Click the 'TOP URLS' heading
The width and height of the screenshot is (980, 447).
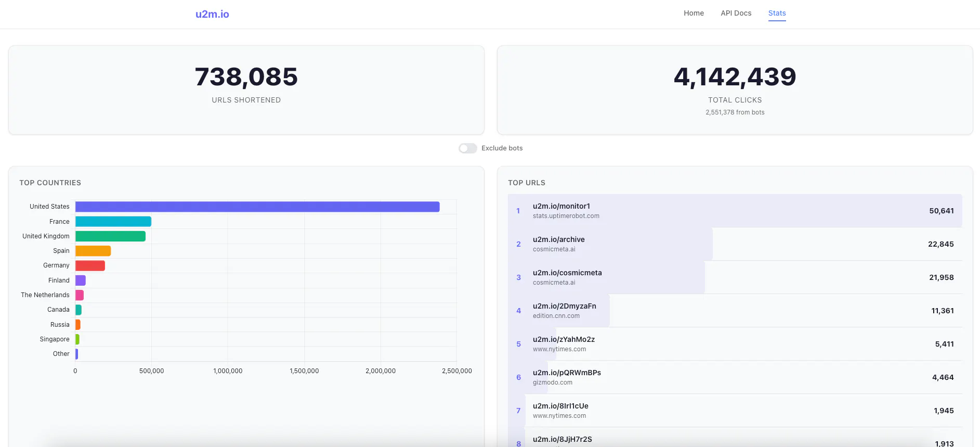[527, 183]
